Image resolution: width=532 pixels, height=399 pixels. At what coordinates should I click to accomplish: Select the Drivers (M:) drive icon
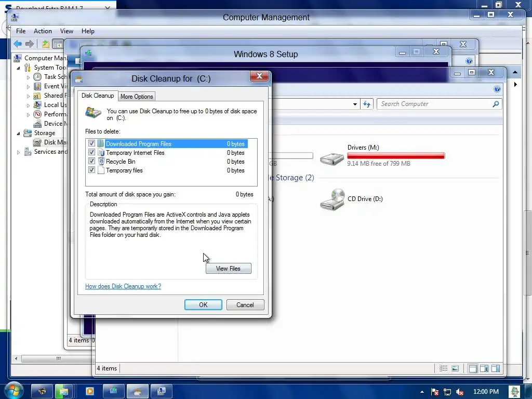click(x=332, y=158)
